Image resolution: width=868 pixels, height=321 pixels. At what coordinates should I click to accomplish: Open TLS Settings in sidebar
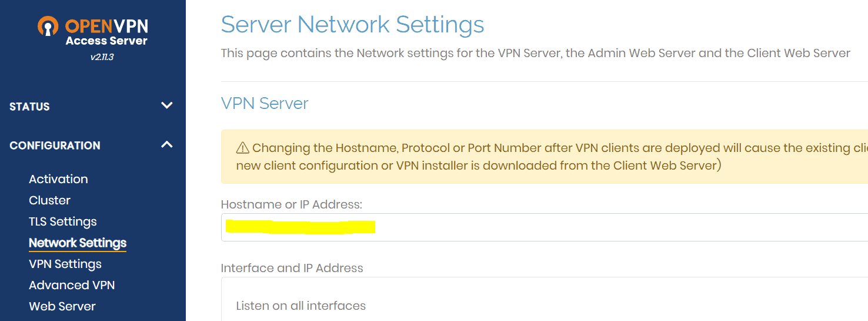(x=62, y=221)
